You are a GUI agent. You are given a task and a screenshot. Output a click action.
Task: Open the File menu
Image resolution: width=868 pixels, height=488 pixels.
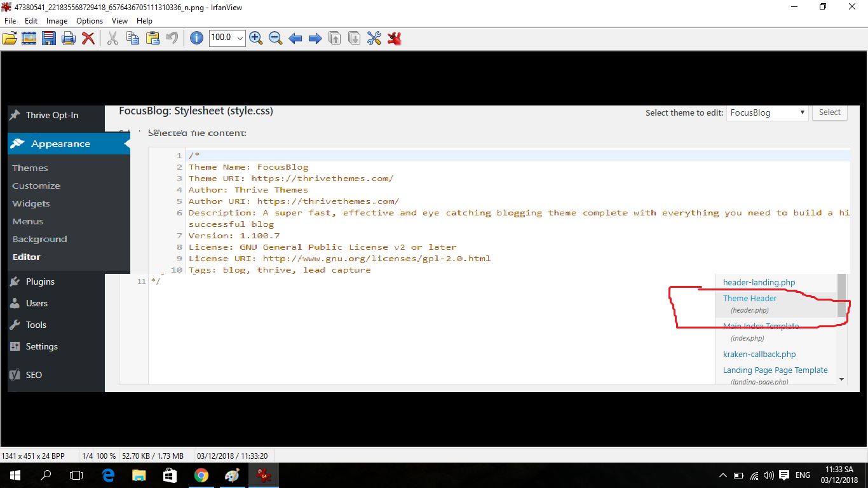point(10,21)
